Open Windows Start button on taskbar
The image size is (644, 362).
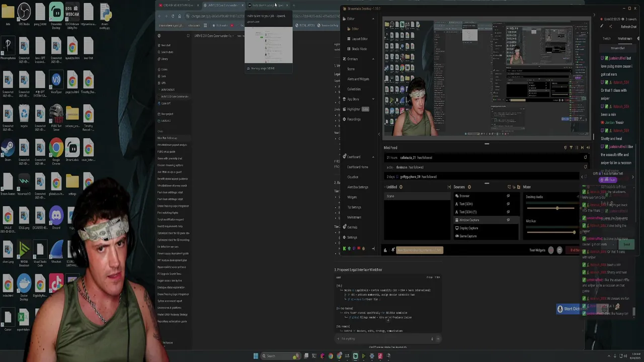point(256,356)
